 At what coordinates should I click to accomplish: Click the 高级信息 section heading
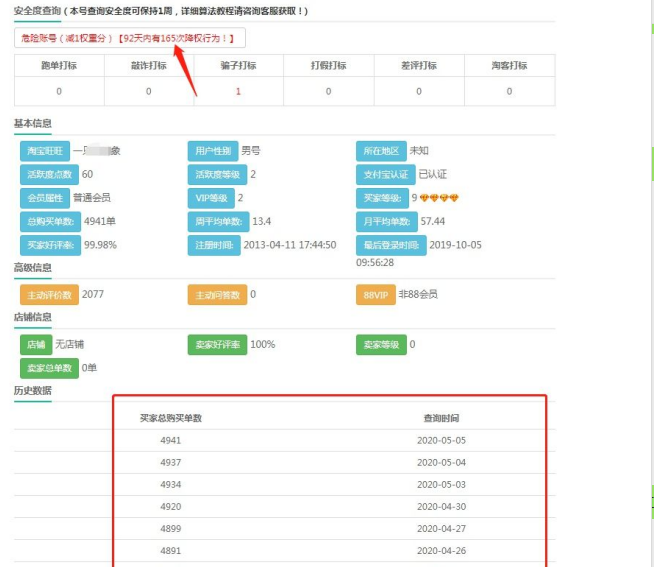33,267
